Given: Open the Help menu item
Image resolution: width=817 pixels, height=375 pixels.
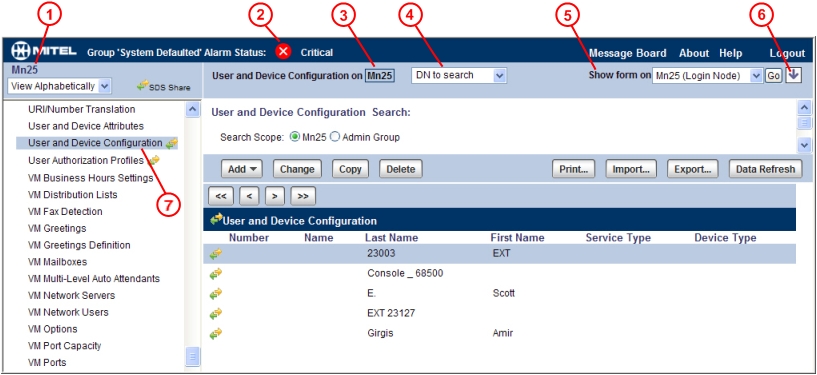Looking at the screenshot, I should pyautogui.click(x=731, y=53).
